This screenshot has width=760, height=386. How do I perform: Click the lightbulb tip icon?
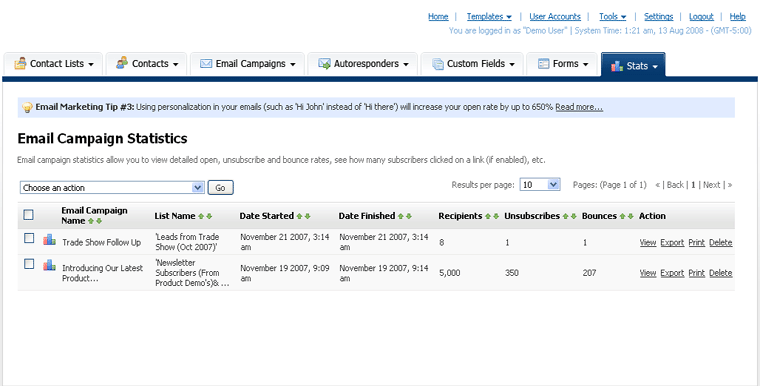(x=28, y=107)
